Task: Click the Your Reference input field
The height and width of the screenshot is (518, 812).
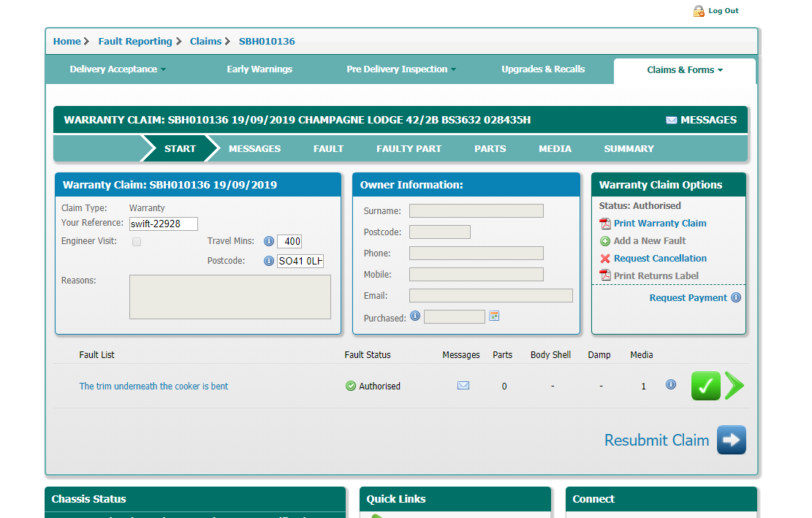Action: pyautogui.click(x=164, y=224)
